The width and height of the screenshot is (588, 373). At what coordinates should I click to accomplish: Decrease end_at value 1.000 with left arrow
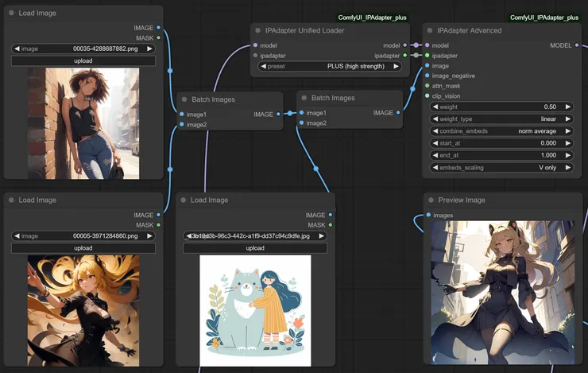435,155
